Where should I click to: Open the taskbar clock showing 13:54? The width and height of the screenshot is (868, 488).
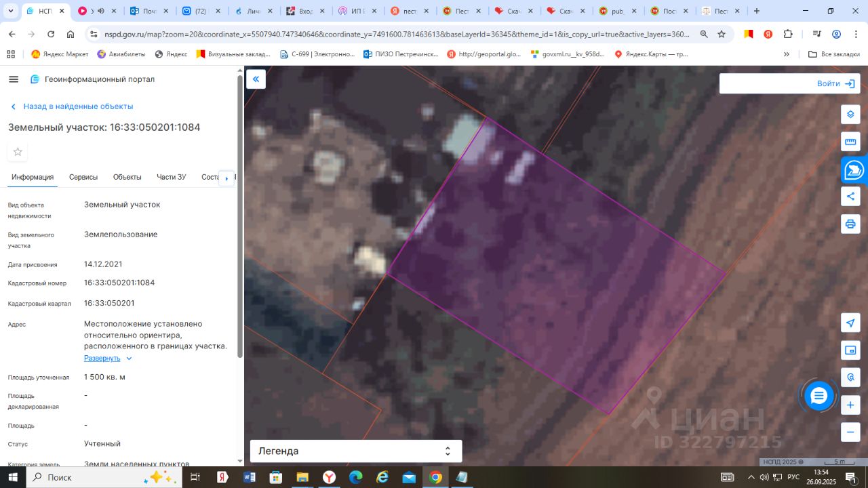(x=821, y=477)
